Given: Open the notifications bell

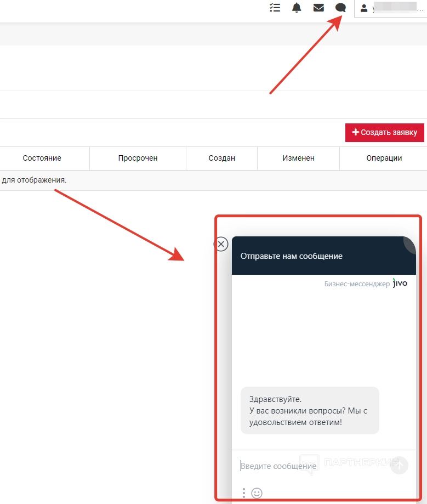Looking at the screenshot, I should coord(297,7).
